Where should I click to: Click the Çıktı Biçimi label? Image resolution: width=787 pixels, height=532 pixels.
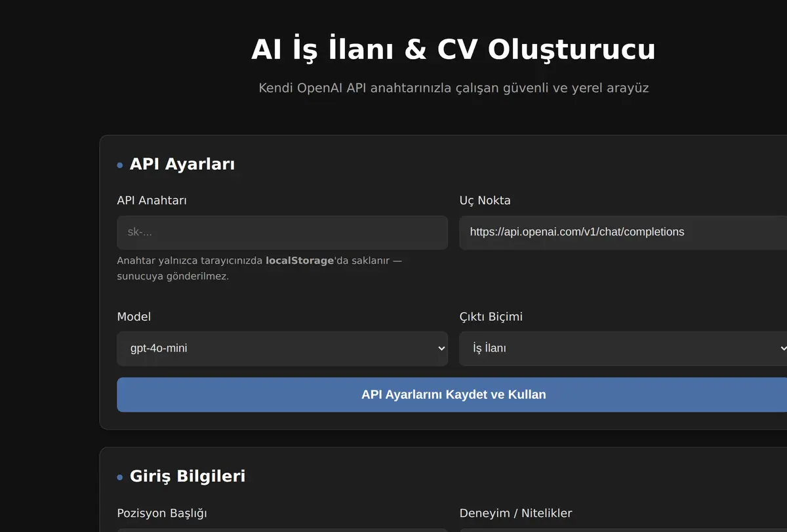point(491,317)
